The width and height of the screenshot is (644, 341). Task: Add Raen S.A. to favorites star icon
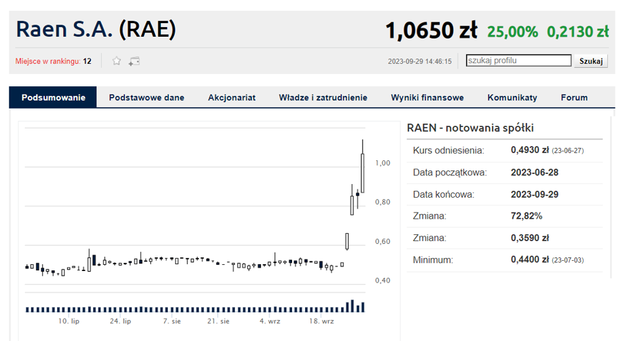pos(117,61)
